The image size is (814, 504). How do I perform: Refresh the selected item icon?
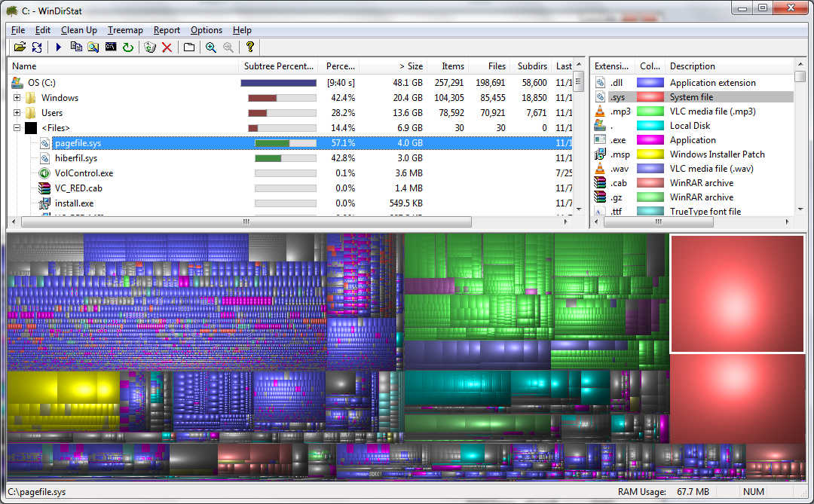point(128,47)
